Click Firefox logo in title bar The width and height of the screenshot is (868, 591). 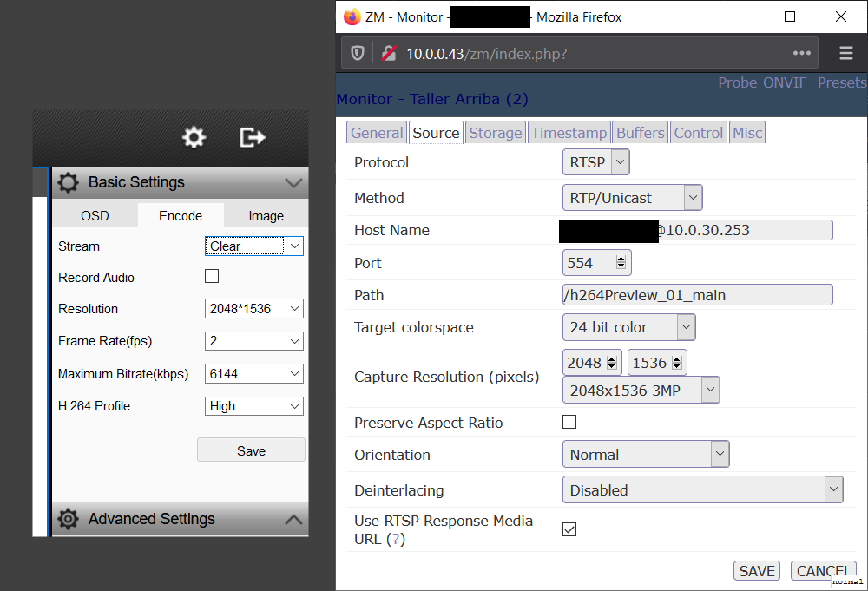point(352,17)
